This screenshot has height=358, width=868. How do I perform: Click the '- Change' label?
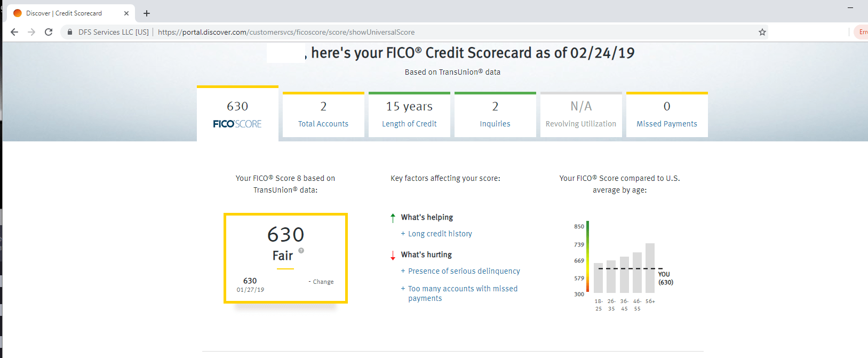[321, 282]
